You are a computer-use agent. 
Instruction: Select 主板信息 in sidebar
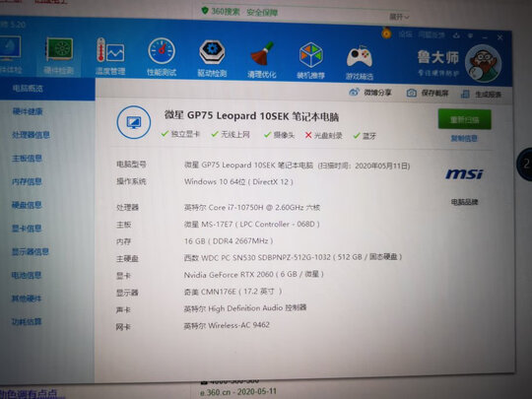pos(28,158)
